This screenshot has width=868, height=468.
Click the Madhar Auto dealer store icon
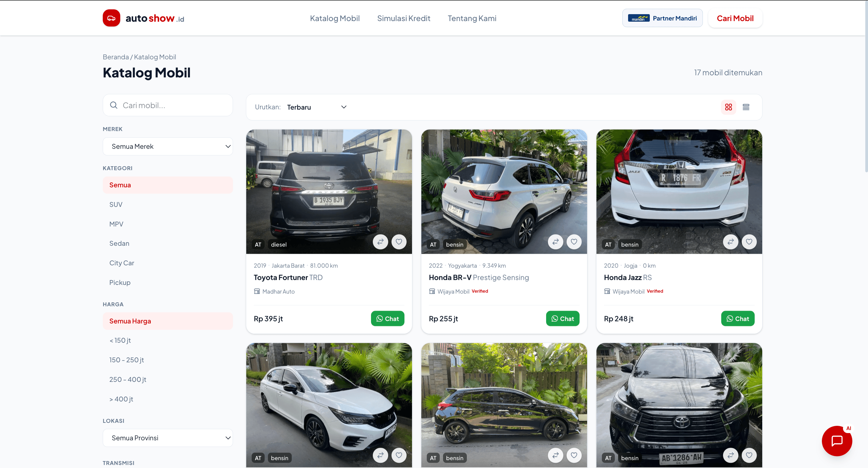point(257,291)
